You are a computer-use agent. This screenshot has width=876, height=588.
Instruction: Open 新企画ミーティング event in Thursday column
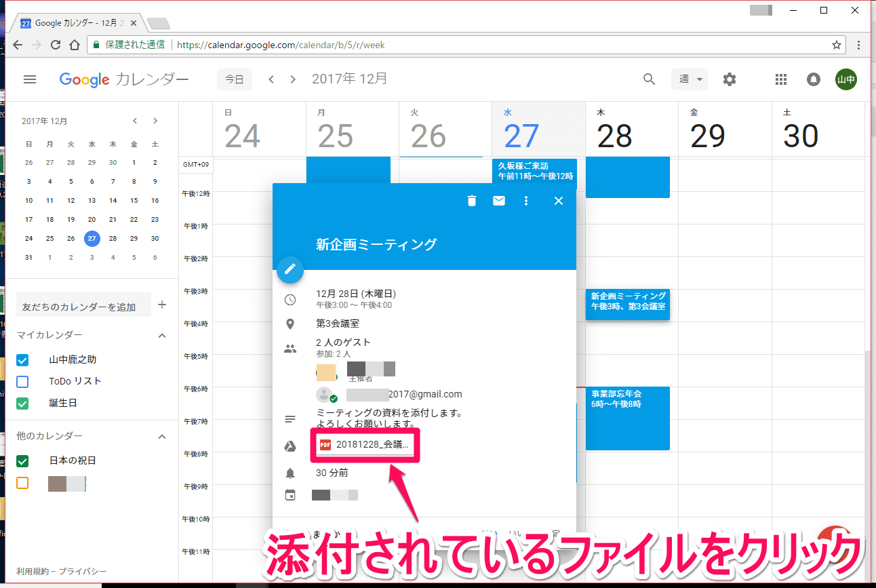click(628, 305)
